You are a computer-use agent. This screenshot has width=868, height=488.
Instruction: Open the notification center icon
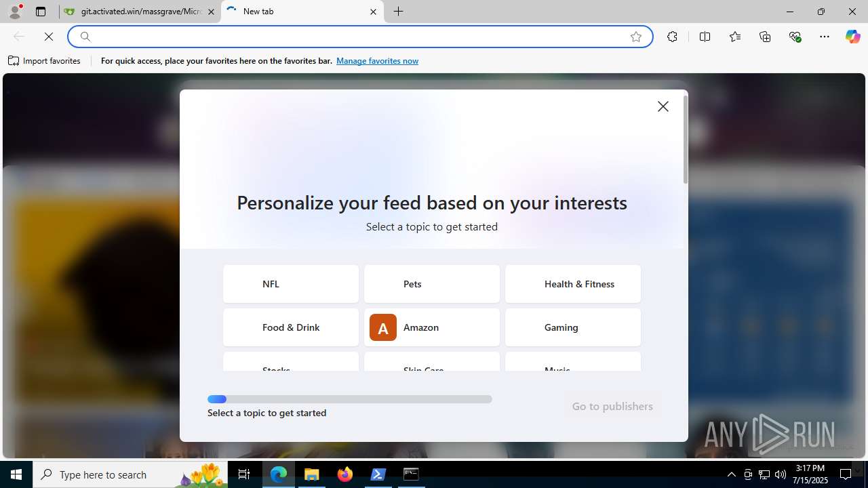tap(846, 474)
